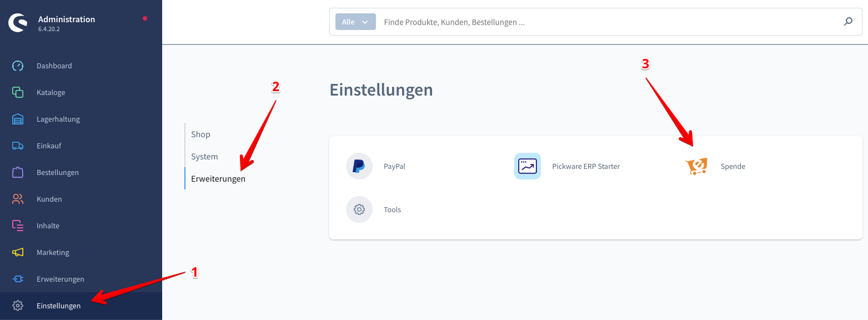
Task: Click the Shopware logo icon
Action: click(x=18, y=23)
